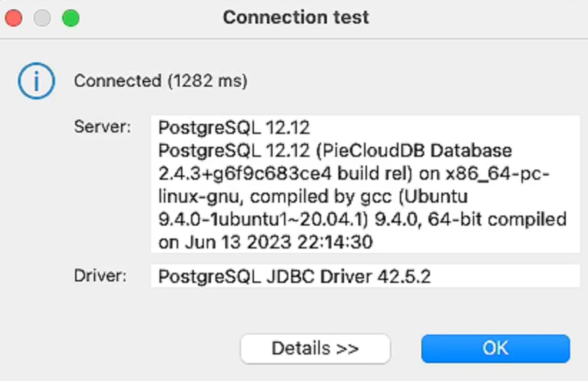This screenshot has width=588, height=381.
Task: Click the blue info icon
Action: [36, 81]
